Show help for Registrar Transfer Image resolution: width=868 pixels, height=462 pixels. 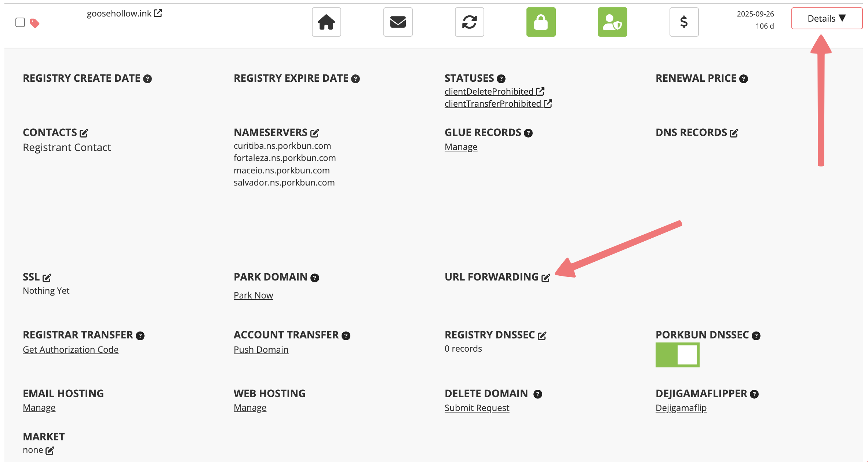140,336
